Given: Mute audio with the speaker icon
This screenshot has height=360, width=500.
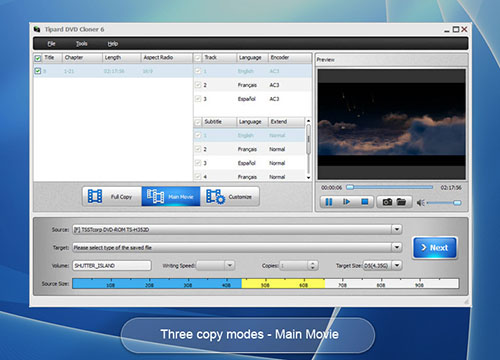Looking at the screenshot, I should 421,203.
